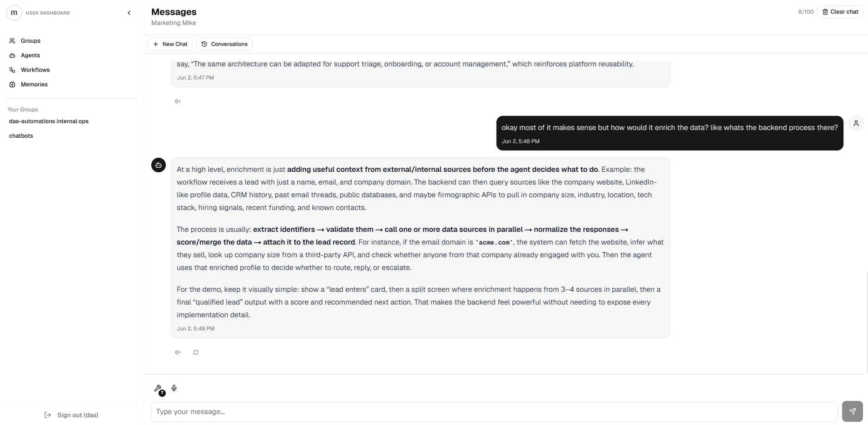Image resolution: width=868 pixels, height=425 pixels.
Task: Navigate to Memories
Action: pyautogui.click(x=34, y=85)
